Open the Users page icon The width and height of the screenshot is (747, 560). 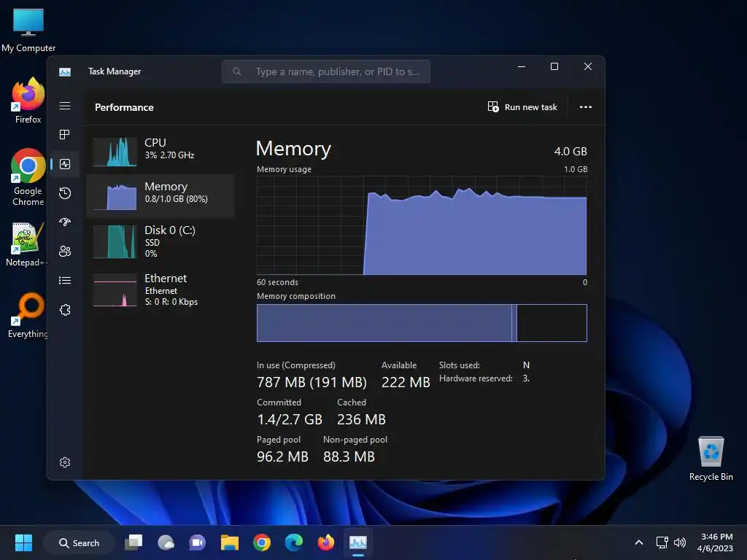(x=65, y=251)
